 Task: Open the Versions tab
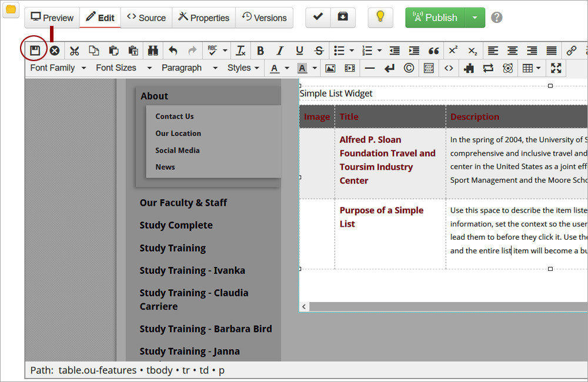point(264,18)
